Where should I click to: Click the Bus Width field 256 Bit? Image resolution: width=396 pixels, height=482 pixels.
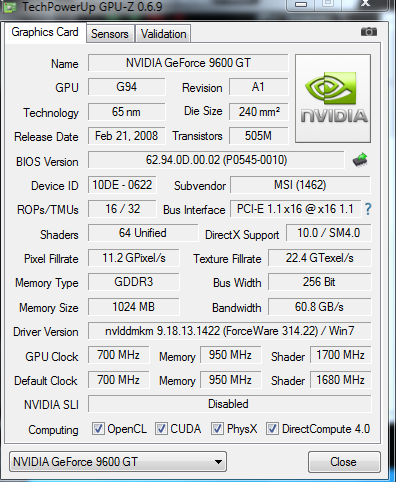tap(320, 282)
